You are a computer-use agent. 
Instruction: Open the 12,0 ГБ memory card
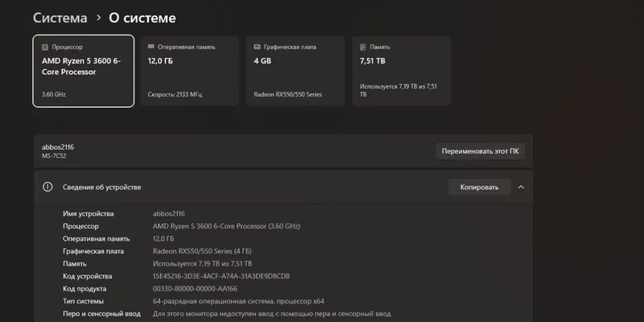(189, 71)
